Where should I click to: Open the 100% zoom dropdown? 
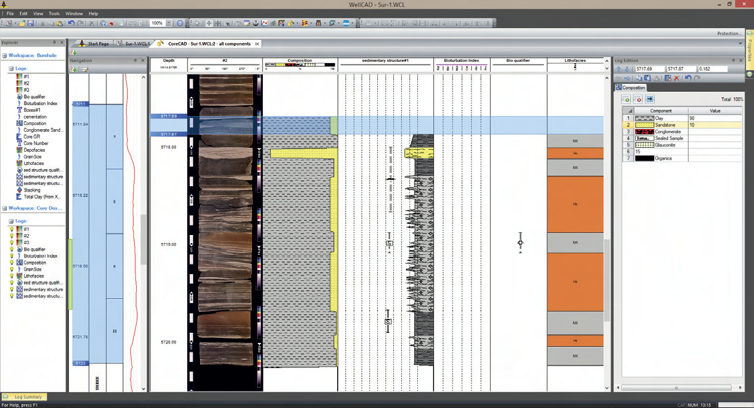coord(167,23)
